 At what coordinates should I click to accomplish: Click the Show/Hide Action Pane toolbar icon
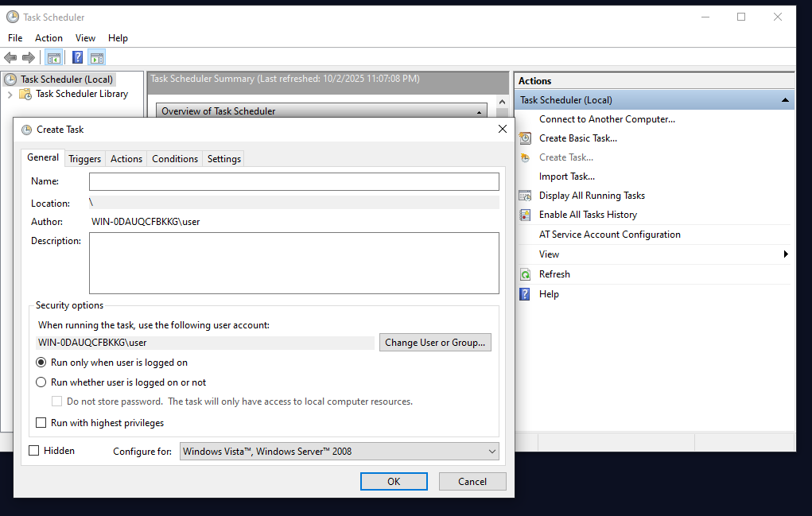click(97, 57)
